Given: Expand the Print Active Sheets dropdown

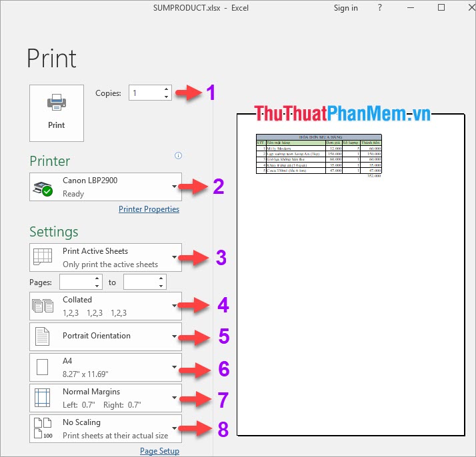Looking at the screenshot, I should tap(105, 257).
